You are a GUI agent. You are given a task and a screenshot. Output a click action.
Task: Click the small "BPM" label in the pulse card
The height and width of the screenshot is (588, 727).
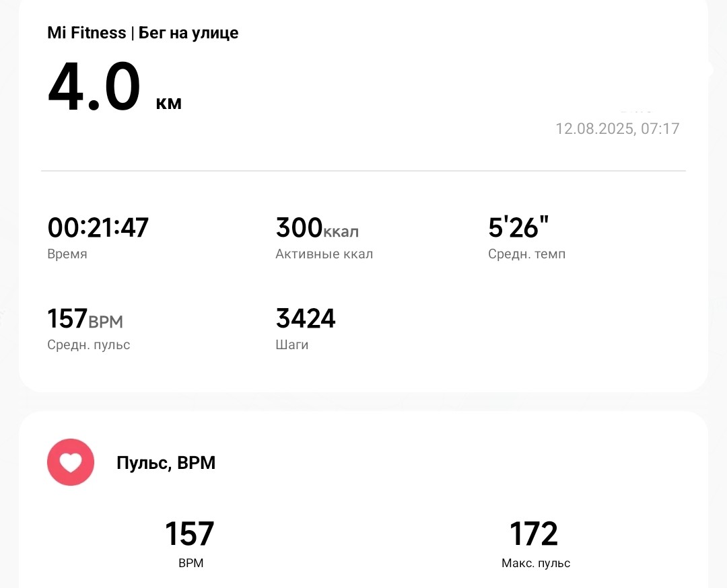coord(191,564)
